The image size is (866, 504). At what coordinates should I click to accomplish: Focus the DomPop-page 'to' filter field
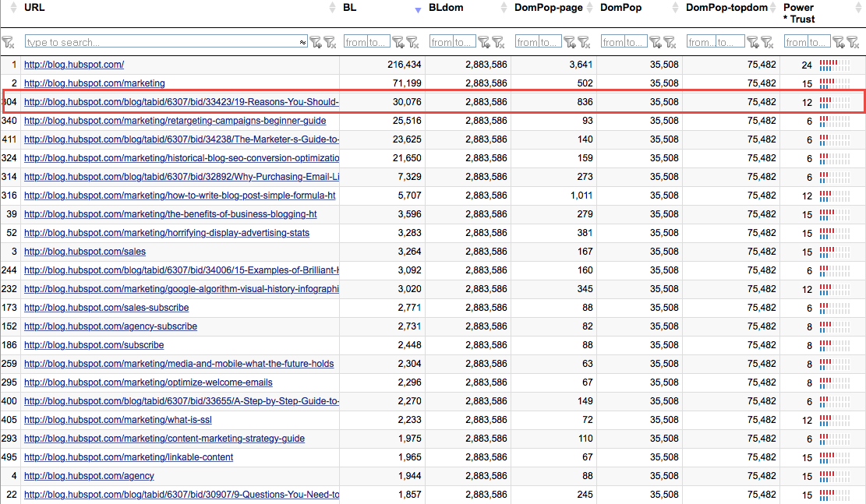tap(549, 42)
